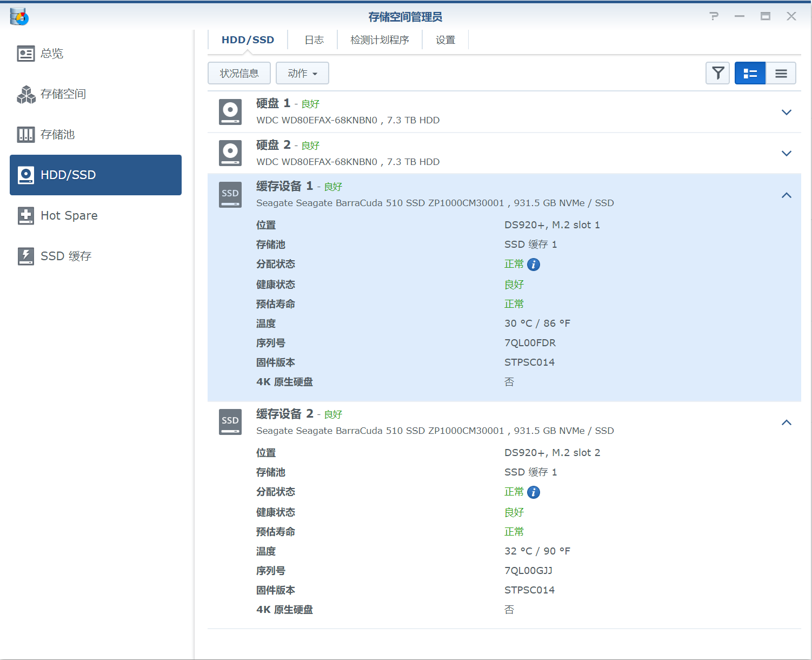
Task: Switch to compact list view
Action: pyautogui.click(x=781, y=73)
